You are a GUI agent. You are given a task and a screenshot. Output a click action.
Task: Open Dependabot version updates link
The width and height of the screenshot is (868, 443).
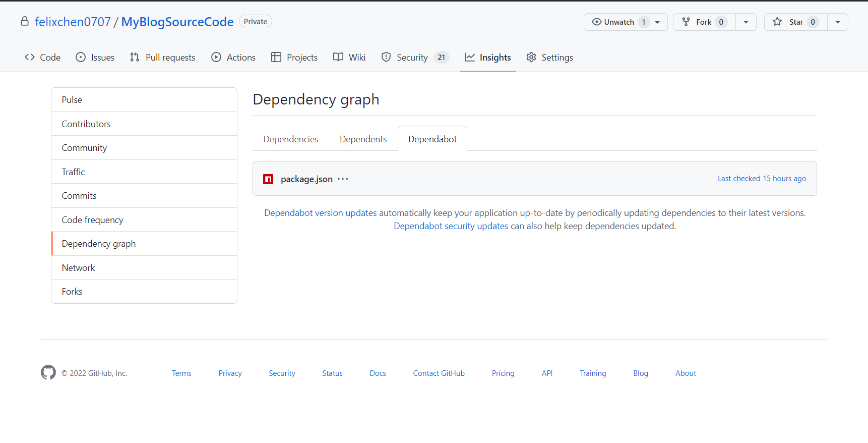pyautogui.click(x=321, y=213)
